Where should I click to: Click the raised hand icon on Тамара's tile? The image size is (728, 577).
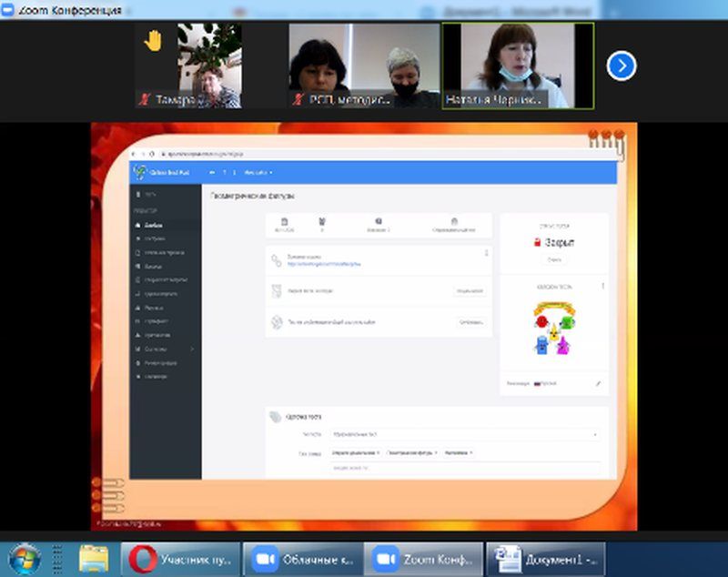coord(153,41)
